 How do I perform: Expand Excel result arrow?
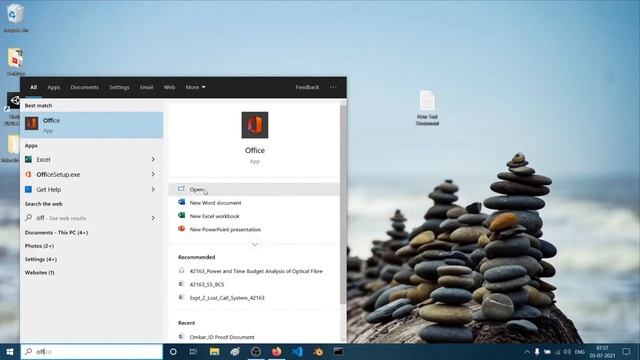[153, 159]
